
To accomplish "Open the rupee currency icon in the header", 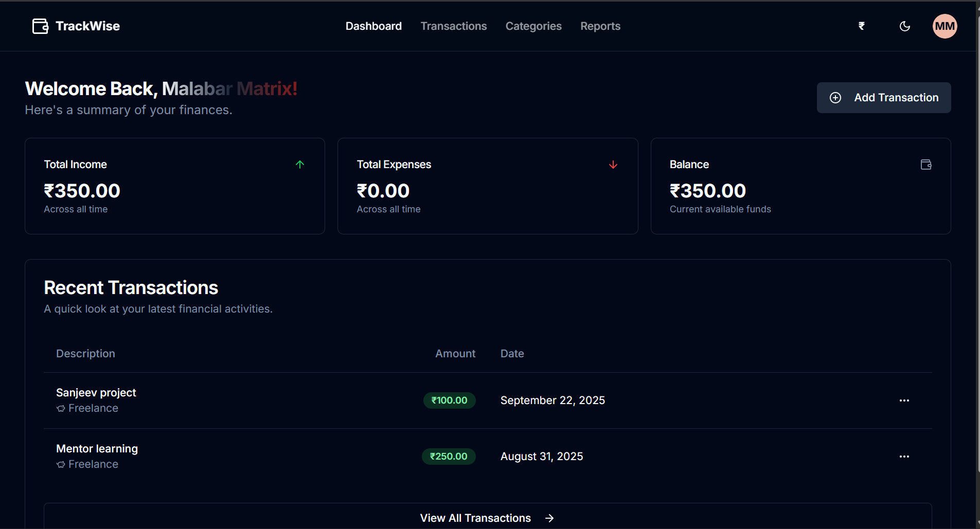I will coord(862,26).
